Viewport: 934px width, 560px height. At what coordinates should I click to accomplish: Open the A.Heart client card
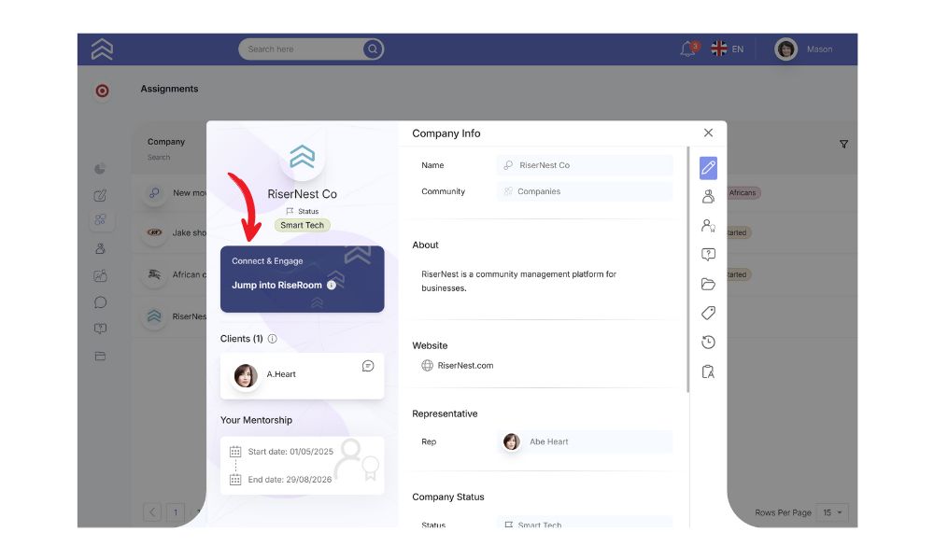tap(302, 376)
